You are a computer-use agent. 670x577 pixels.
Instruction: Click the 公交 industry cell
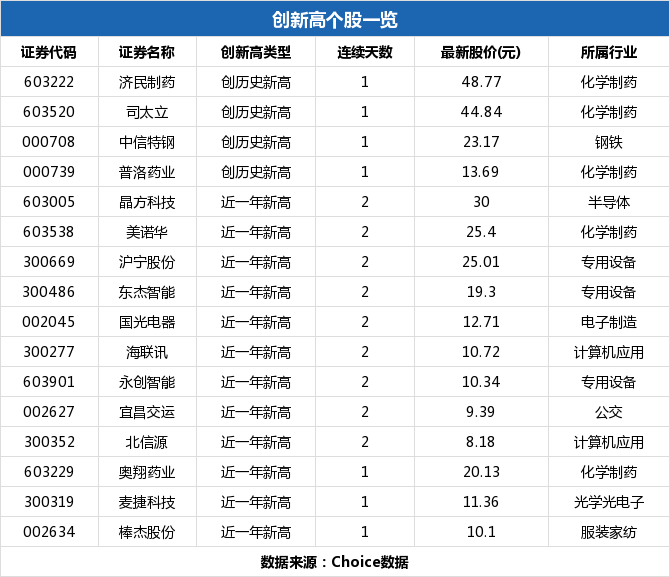(609, 412)
